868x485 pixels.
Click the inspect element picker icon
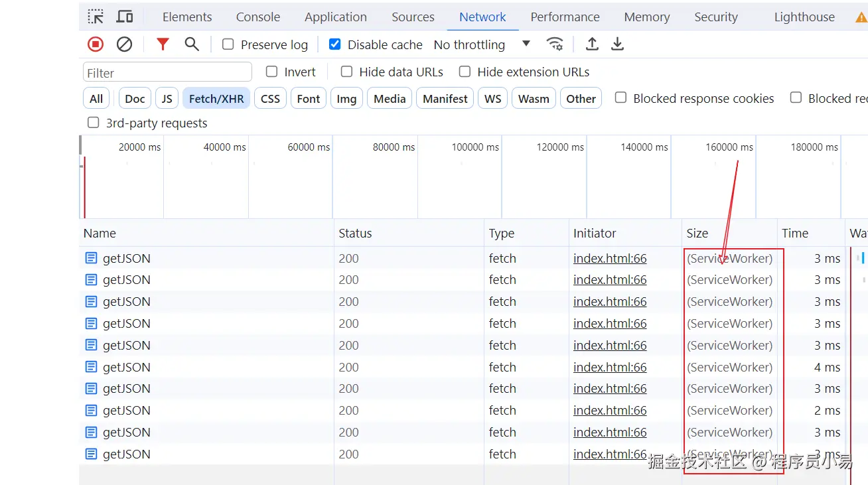point(96,17)
